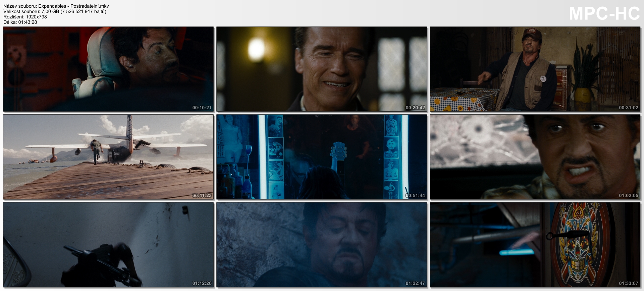Select the skull dartboard thumbnail at 01:33:07
The height and width of the screenshot is (291, 644).
coord(535,245)
